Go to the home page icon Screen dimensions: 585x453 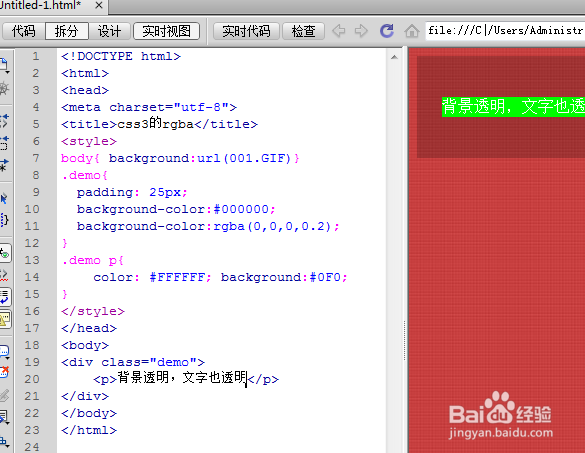(x=412, y=31)
